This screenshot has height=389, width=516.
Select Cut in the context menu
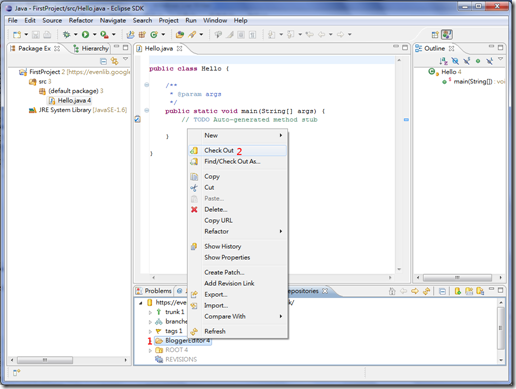238,188
